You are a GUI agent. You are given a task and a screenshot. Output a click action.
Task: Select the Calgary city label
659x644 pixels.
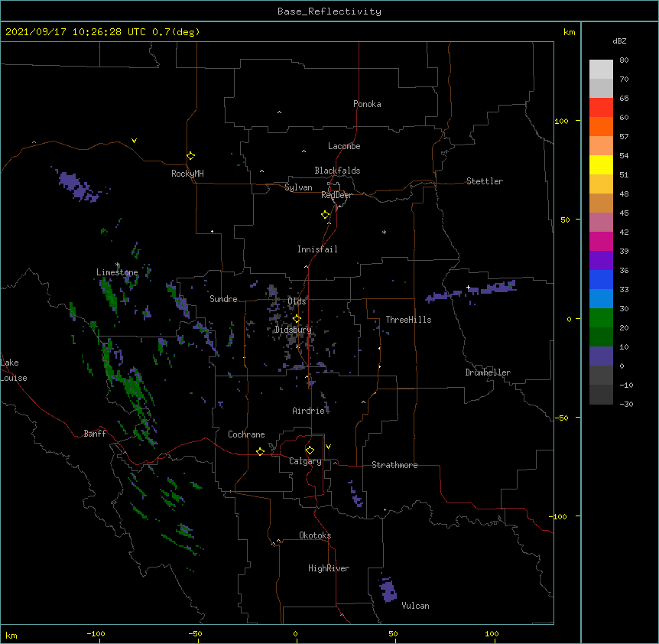coord(305,461)
